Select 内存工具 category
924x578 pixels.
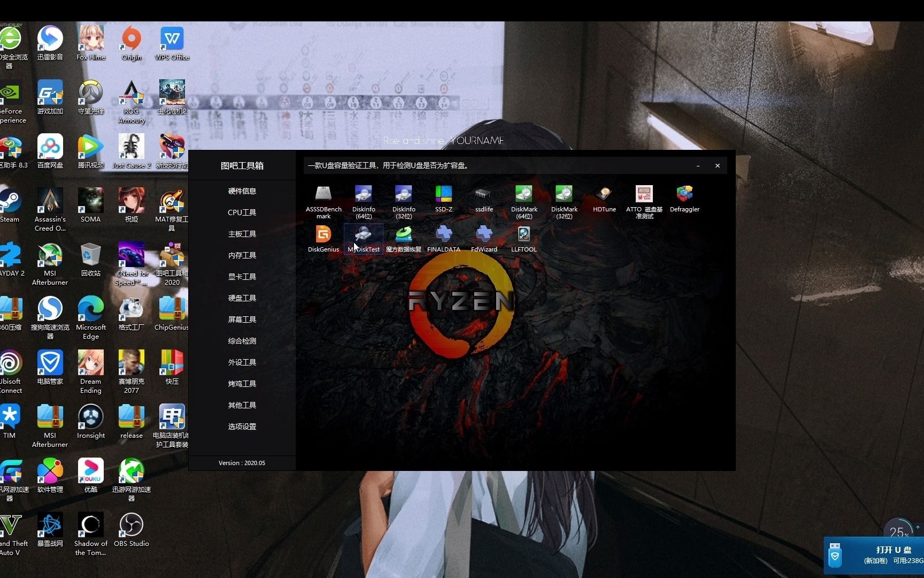pyautogui.click(x=242, y=255)
